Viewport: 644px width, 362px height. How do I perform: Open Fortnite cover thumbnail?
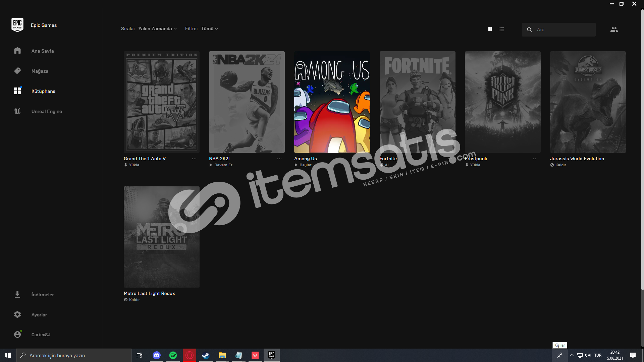(x=417, y=102)
